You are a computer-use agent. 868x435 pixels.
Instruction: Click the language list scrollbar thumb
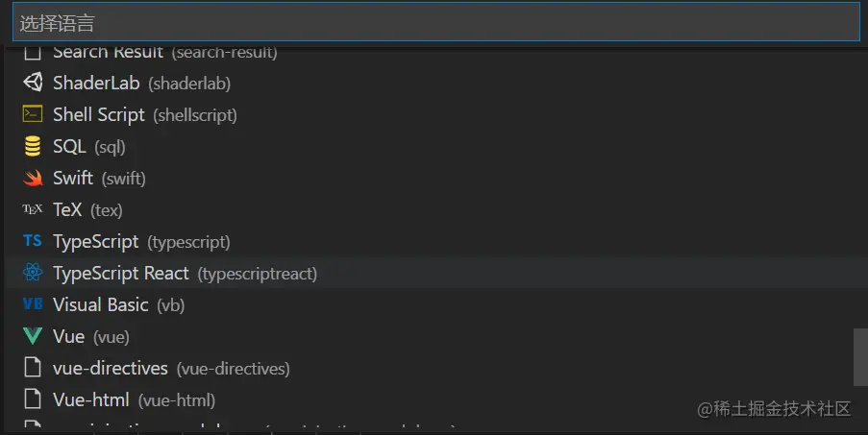(860, 356)
